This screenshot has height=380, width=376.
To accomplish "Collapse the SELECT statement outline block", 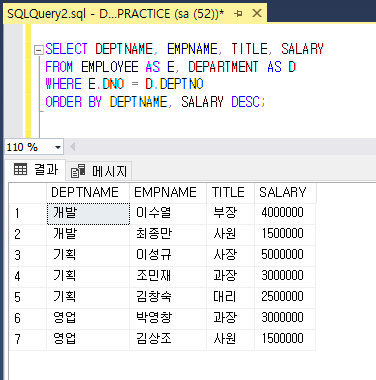I will 39,50.
